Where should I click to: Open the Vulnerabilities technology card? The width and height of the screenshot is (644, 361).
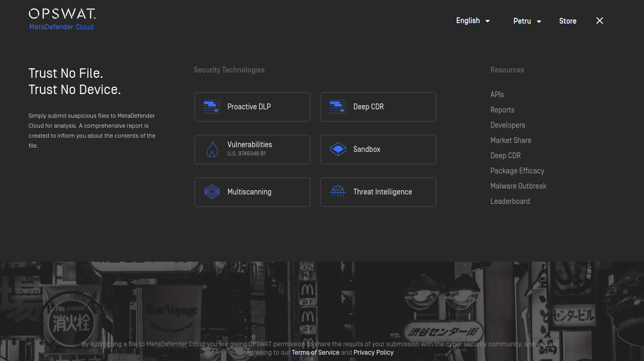252,149
